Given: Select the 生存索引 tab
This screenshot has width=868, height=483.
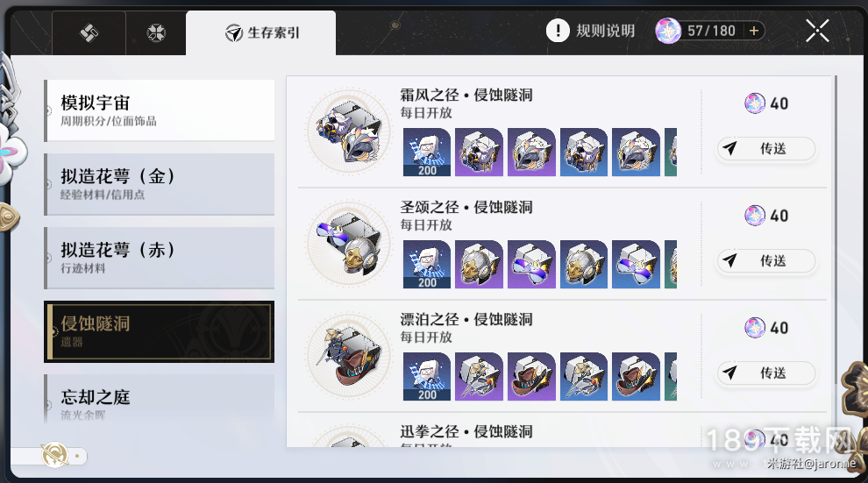Looking at the screenshot, I should 261,33.
